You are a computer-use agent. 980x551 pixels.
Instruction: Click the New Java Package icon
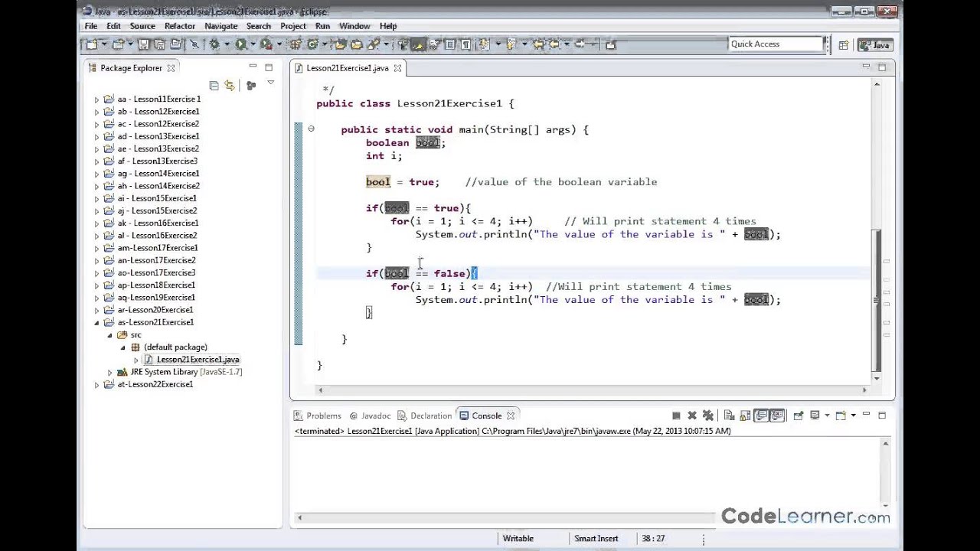[296, 44]
